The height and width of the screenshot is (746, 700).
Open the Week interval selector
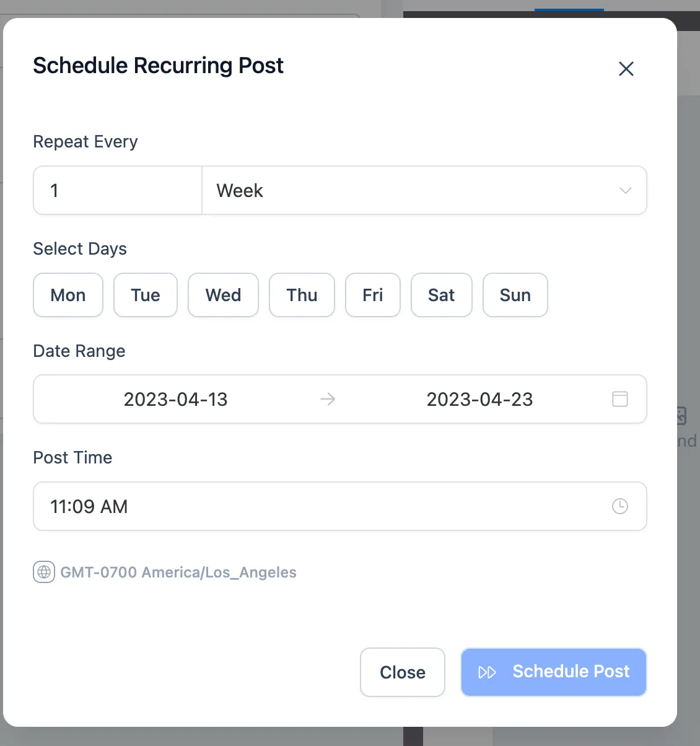click(424, 190)
